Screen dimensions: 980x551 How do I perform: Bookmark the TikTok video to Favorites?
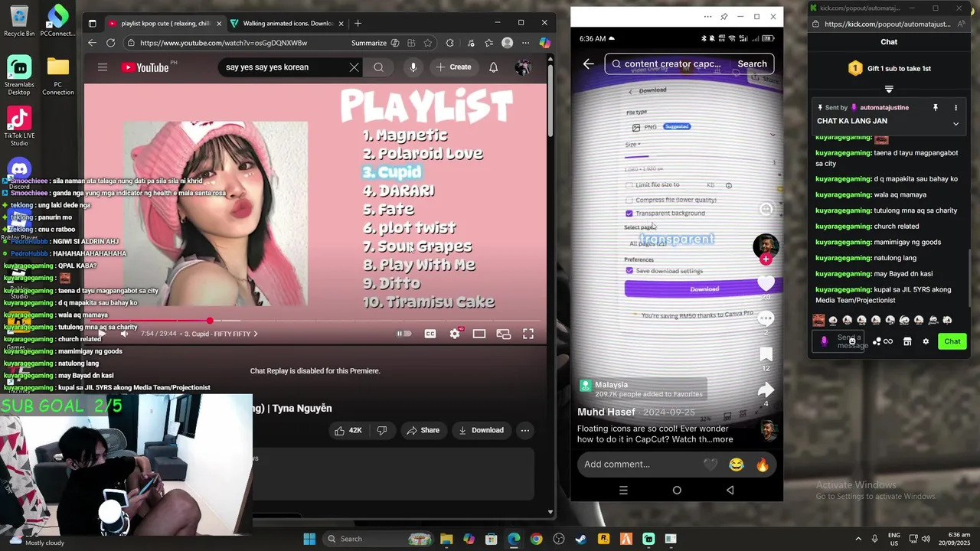coord(766,354)
